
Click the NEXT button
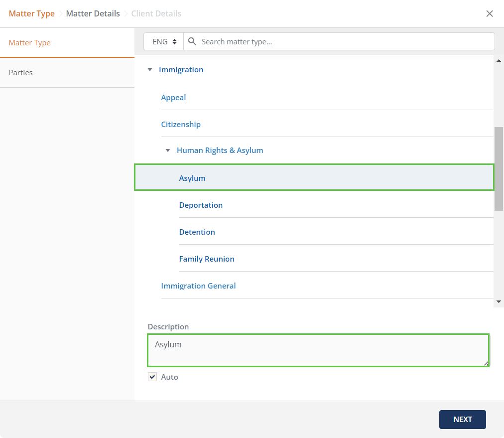pyautogui.click(x=462, y=419)
